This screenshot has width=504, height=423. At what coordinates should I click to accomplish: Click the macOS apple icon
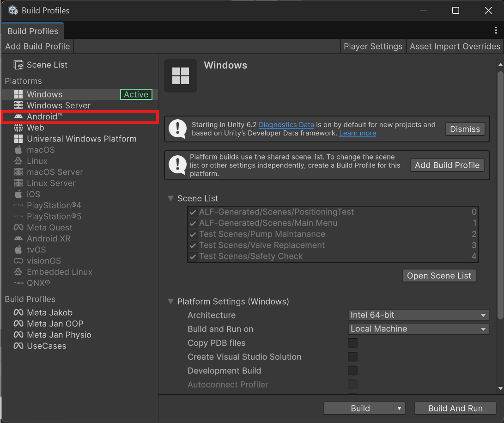[x=18, y=150]
